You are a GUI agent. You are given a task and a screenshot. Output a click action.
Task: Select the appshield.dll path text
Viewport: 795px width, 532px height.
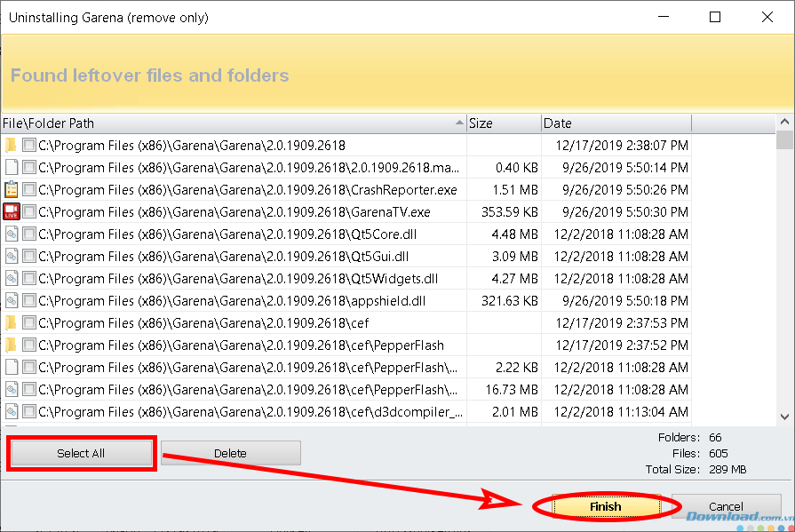(232, 301)
